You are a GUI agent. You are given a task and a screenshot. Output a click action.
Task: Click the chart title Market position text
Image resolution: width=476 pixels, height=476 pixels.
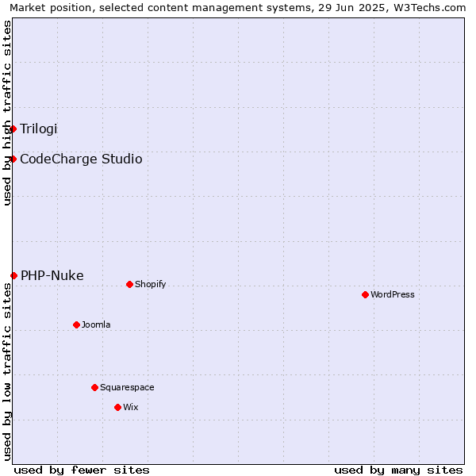(238, 8)
